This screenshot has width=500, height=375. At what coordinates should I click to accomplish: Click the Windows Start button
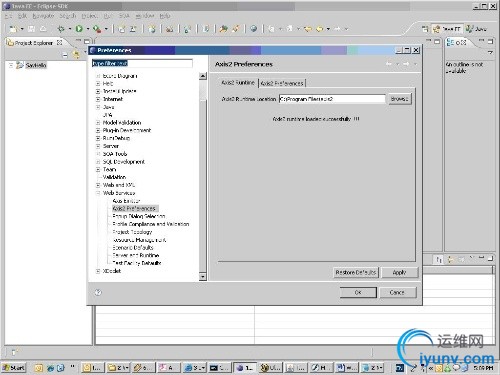click(14, 368)
